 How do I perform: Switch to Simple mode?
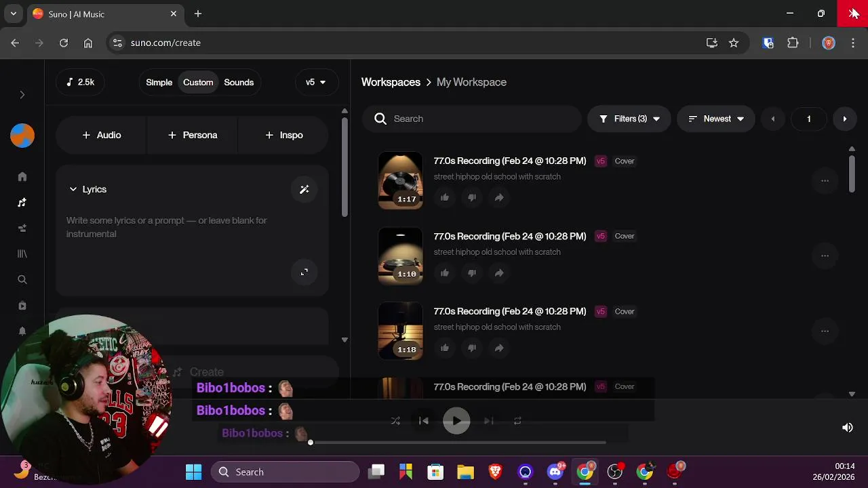pos(159,82)
